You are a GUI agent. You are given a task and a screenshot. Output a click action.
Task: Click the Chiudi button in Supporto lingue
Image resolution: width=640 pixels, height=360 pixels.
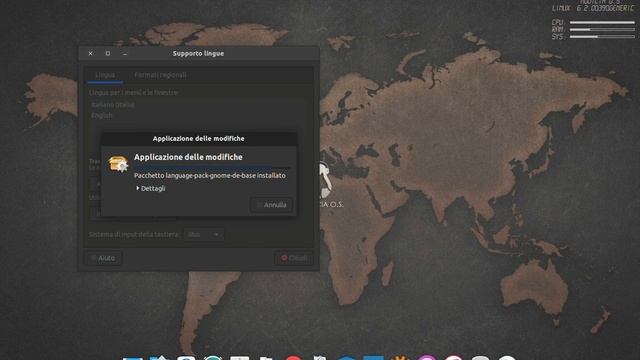[x=294, y=258]
